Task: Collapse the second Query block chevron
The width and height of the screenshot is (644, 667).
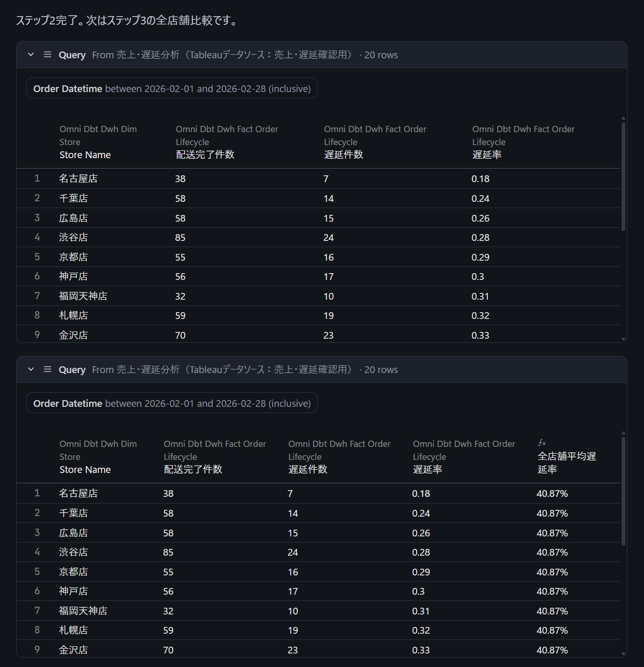Action: [x=31, y=369]
